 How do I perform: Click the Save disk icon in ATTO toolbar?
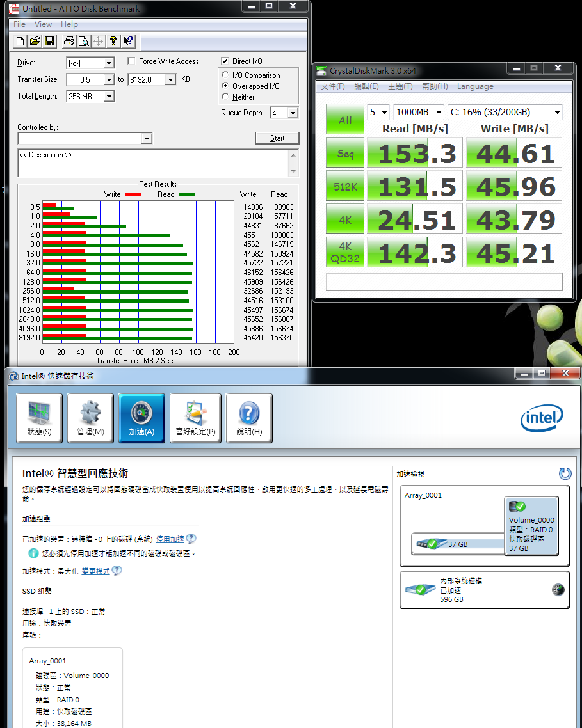pos(49,42)
